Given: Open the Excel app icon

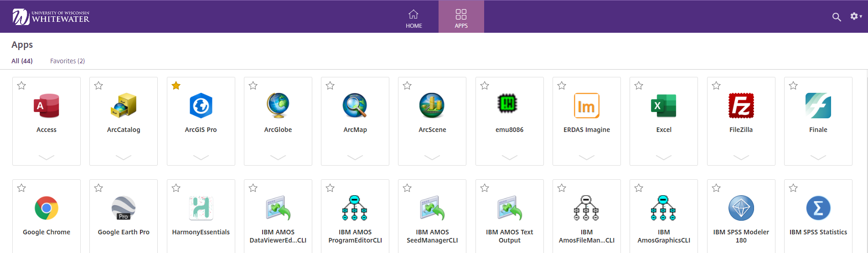Looking at the screenshot, I should pyautogui.click(x=664, y=106).
